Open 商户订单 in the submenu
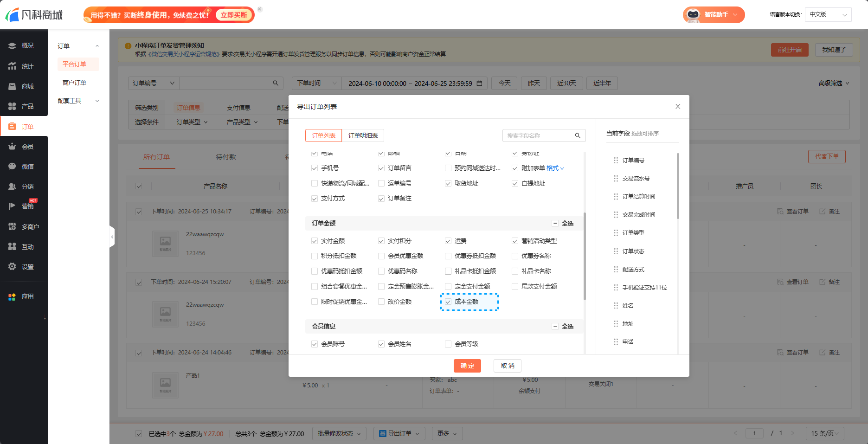868x444 pixels. tap(74, 83)
